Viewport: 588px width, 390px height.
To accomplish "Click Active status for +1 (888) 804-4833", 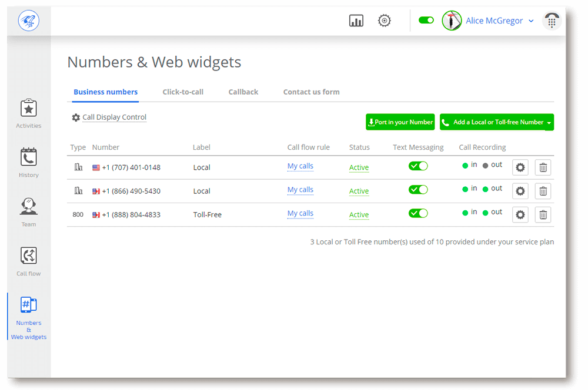I will [x=359, y=214].
